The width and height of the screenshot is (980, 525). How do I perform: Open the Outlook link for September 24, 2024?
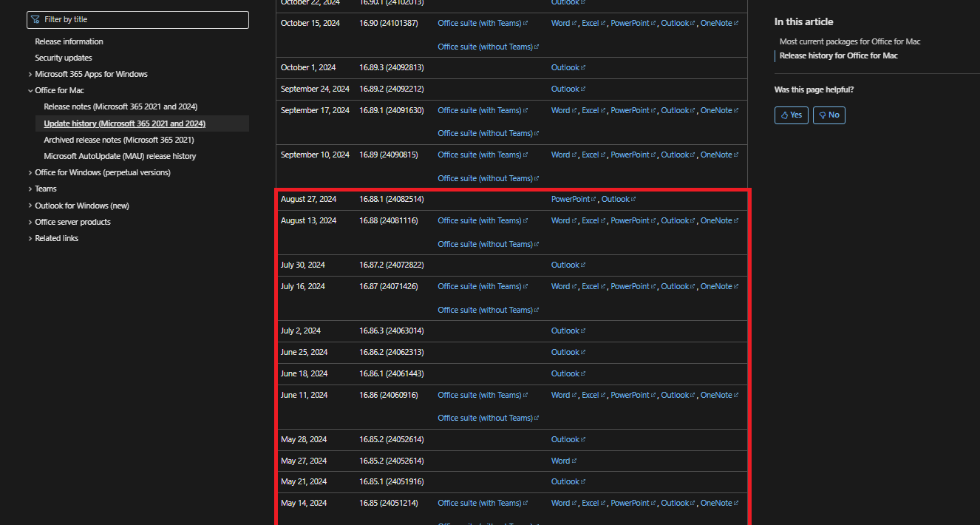[568, 89]
